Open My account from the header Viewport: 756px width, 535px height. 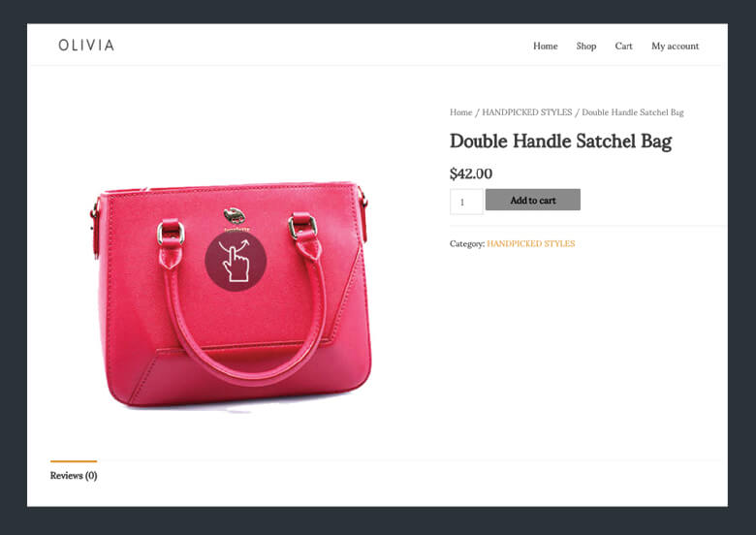[675, 46]
